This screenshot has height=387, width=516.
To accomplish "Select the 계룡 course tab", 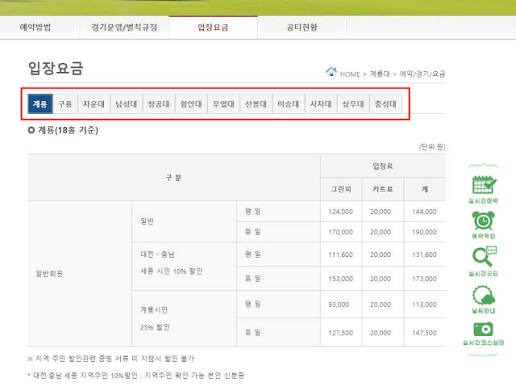I will click(40, 104).
